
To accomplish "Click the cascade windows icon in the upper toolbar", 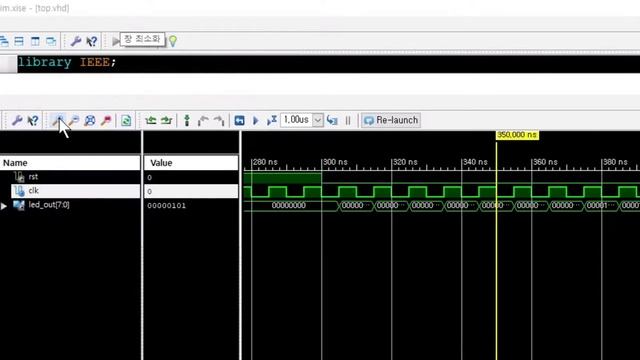I will pos(4,41).
